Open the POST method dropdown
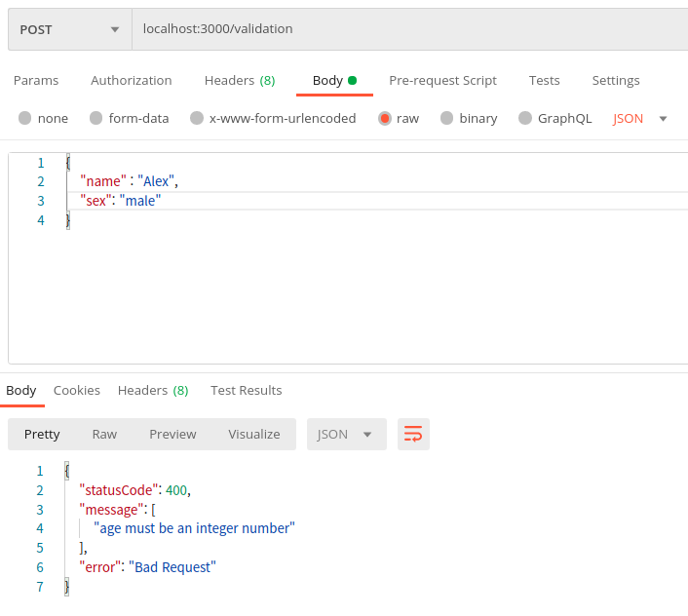 70,29
